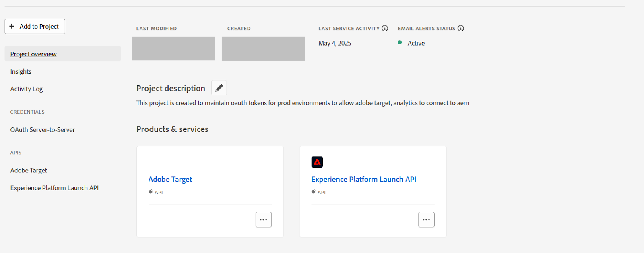644x253 pixels.
Task: Show info for Email Alerts Status
Action: [x=461, y=28]
